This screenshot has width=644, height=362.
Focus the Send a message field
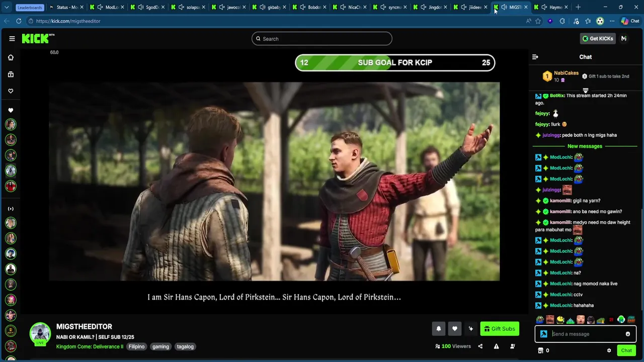tap(586, 334)
